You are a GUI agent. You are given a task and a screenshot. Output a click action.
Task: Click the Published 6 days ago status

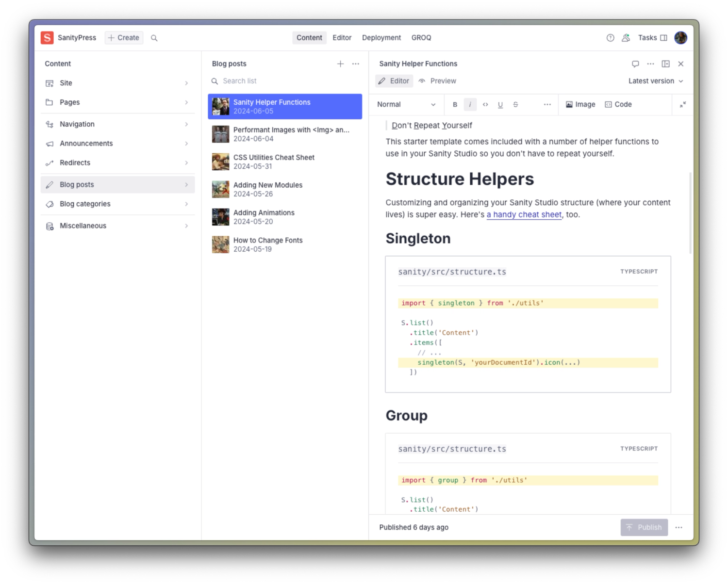414,527
